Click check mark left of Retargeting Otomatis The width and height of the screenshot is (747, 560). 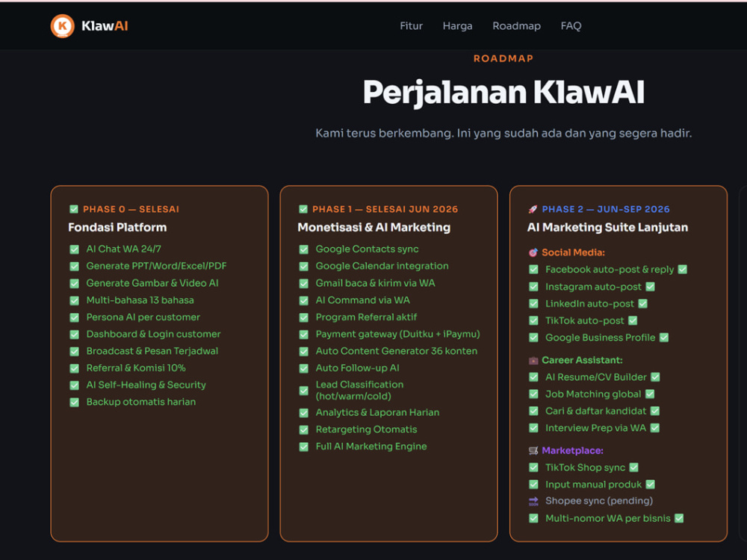[x=303, y=429]
